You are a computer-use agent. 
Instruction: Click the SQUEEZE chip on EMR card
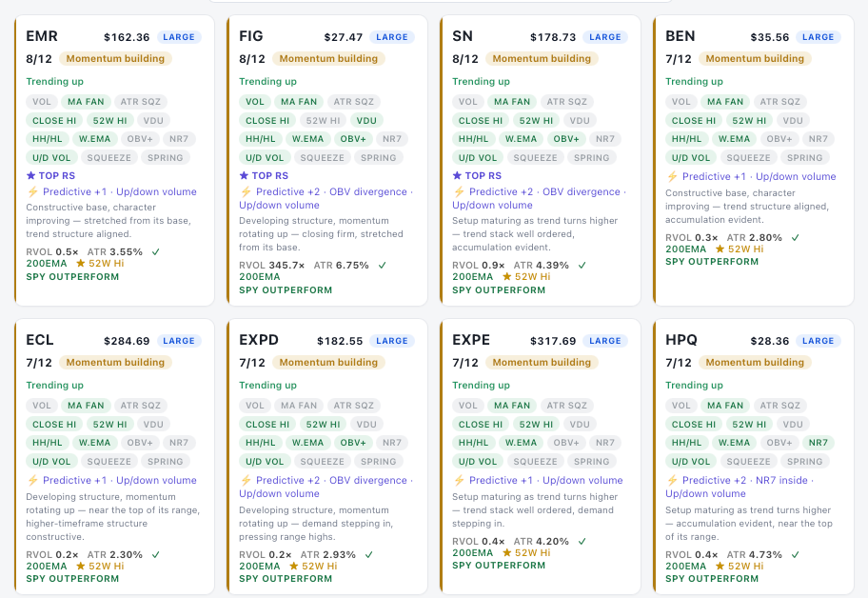coord(109,158)
